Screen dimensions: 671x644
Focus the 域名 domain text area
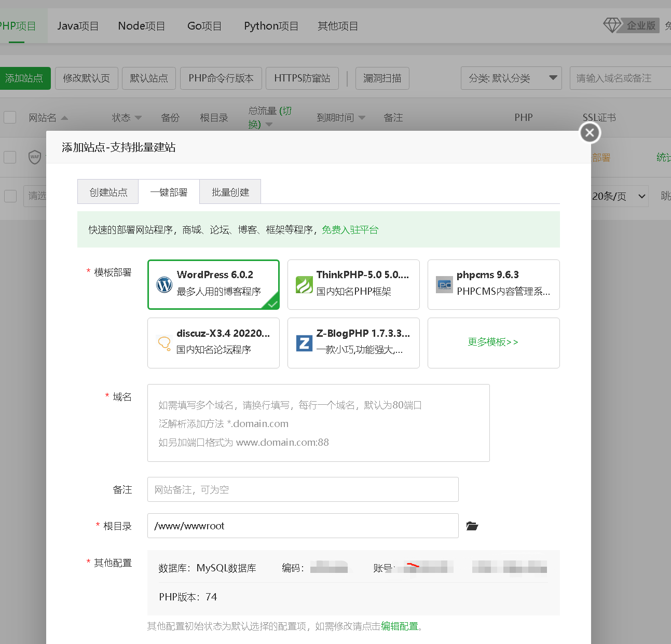tap(319, 423)
